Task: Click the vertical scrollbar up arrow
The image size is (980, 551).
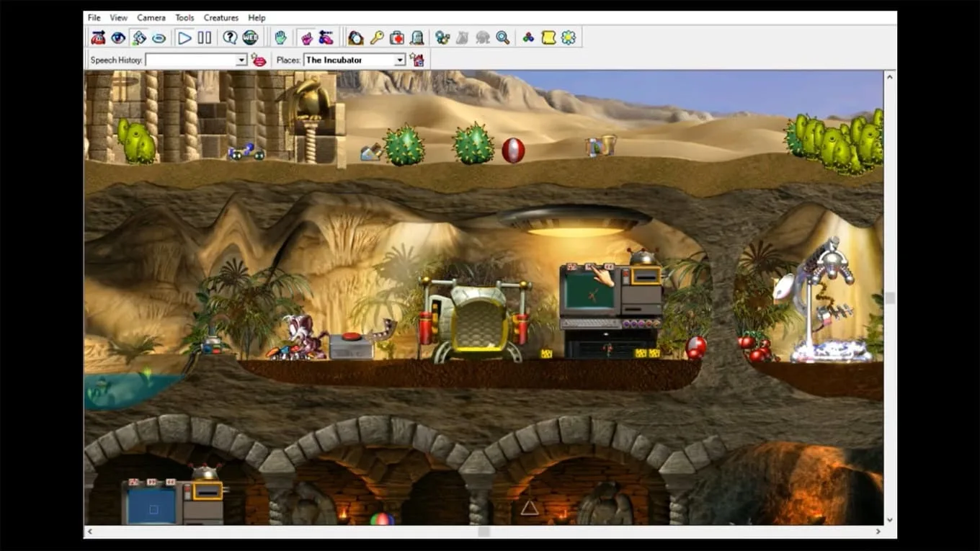Action: click(890, 76)
